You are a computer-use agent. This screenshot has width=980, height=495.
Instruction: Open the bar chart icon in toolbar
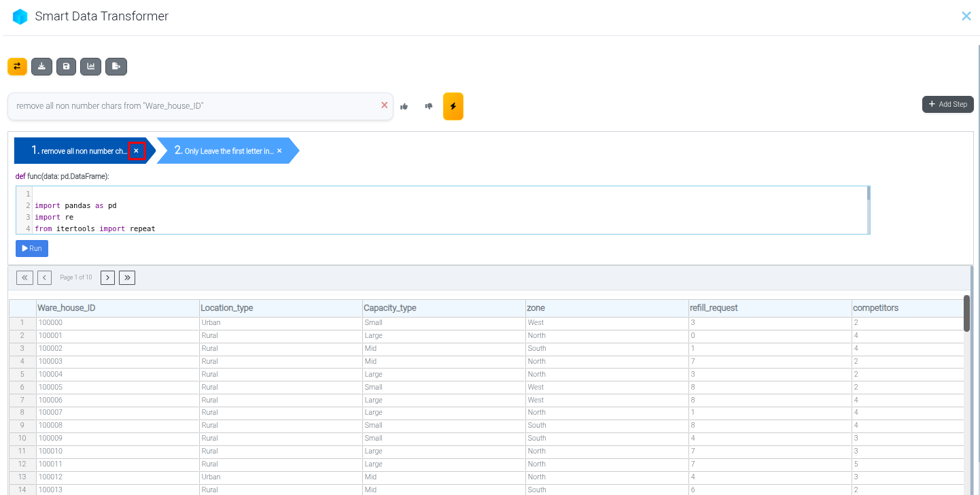click(x=90, y=67)
